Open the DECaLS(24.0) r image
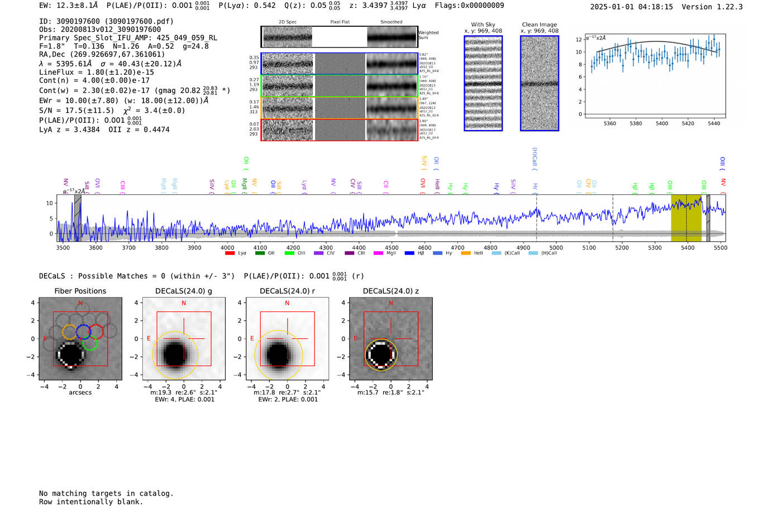The width and height of the screenshot is (782, 532). [x=287, y=339]
